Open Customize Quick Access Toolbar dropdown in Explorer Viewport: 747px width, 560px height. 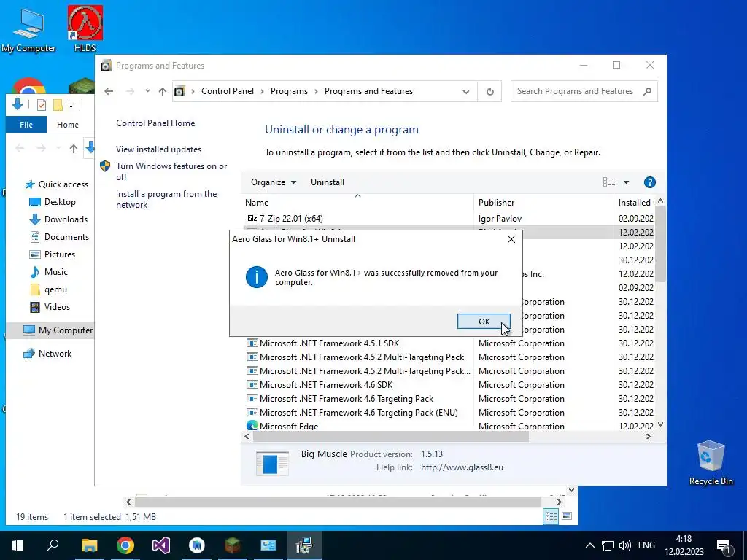click(71, 105)
